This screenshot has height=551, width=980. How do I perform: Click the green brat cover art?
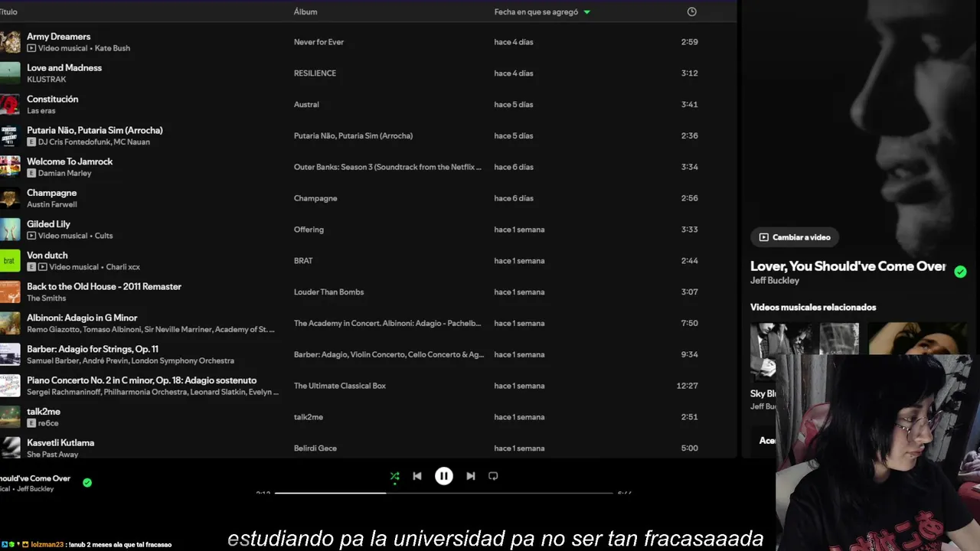pos(10,261)
